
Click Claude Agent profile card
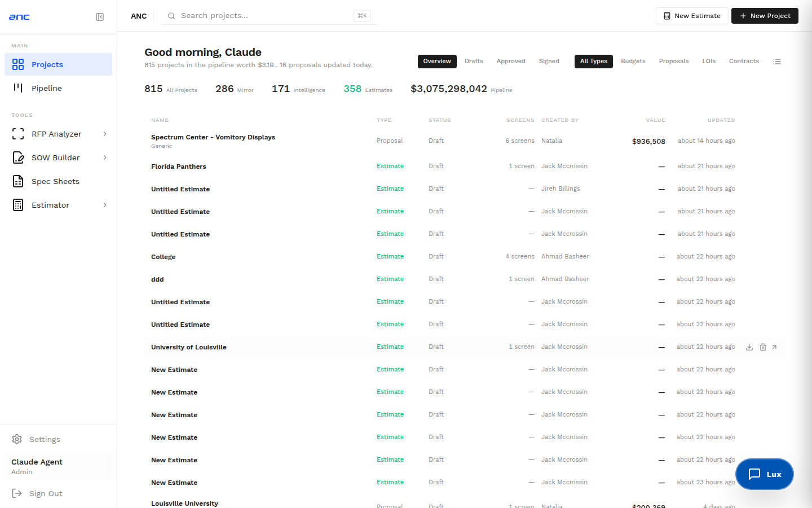[58, 466]
